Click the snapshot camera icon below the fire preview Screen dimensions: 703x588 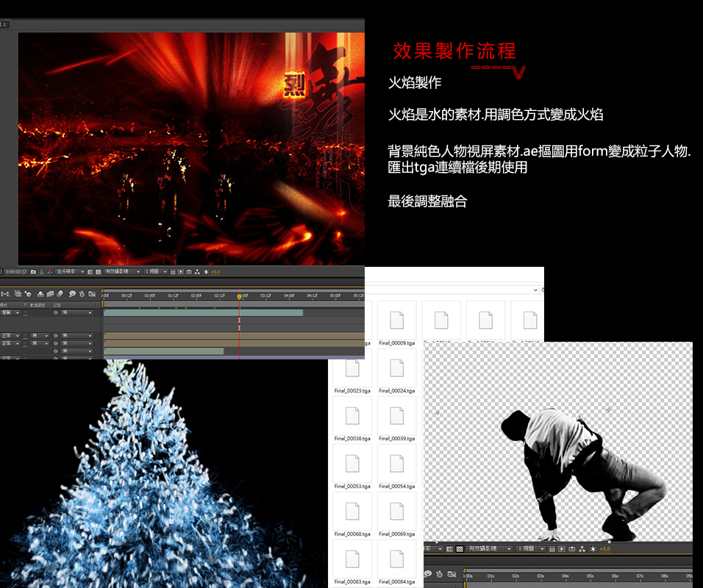click(33, 272)
